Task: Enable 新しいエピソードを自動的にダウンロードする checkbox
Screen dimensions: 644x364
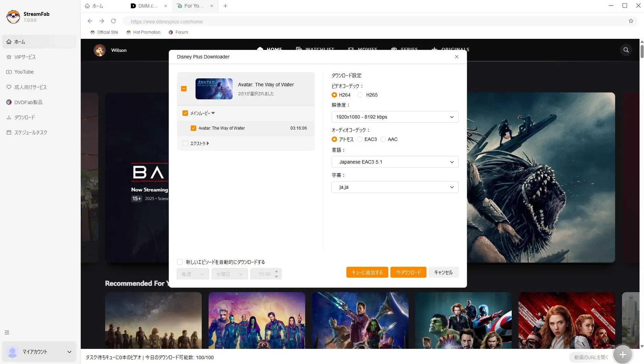Action: pos(180,262)
